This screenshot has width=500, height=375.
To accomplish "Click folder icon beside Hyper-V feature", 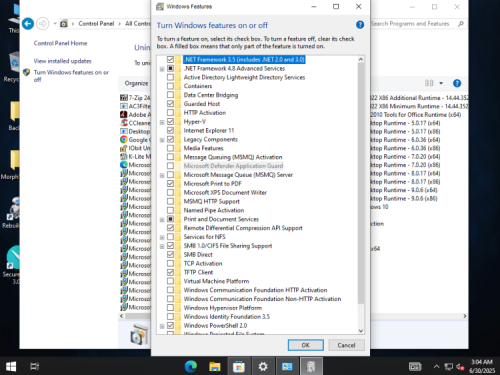I will click(178, 122).
